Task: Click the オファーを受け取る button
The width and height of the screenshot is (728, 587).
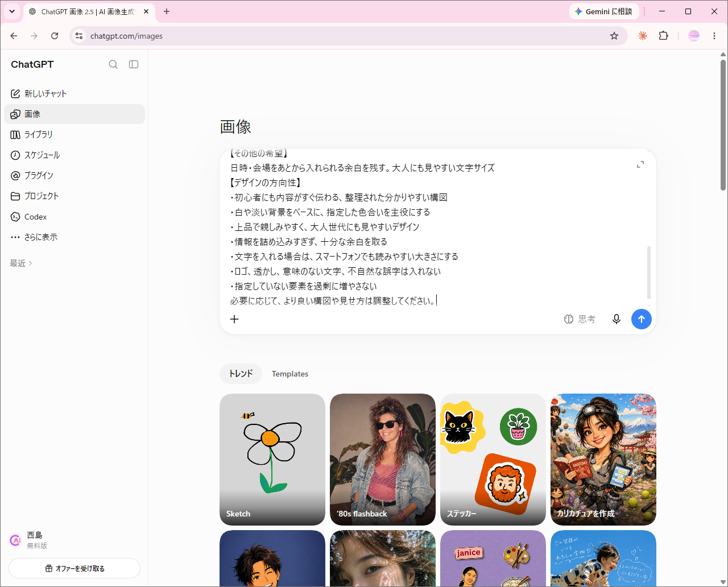Action: point(75,568)
